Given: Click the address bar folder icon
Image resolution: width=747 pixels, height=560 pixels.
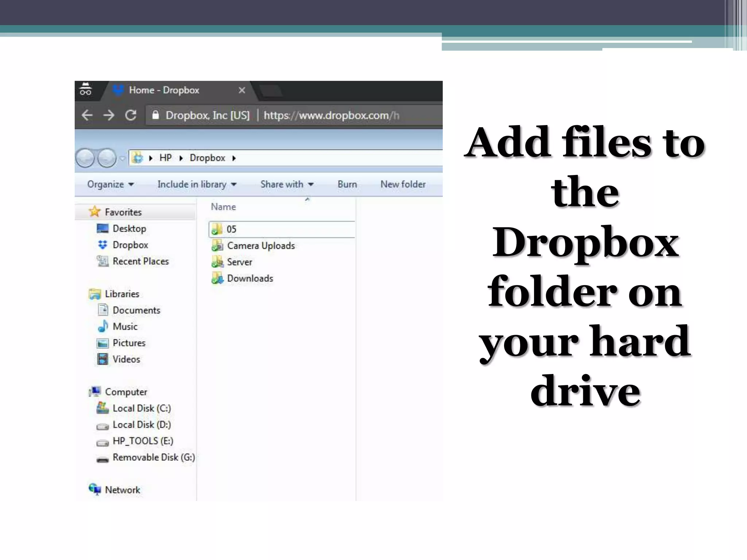Looking at the screenshot, I should [x=138, y=158].
